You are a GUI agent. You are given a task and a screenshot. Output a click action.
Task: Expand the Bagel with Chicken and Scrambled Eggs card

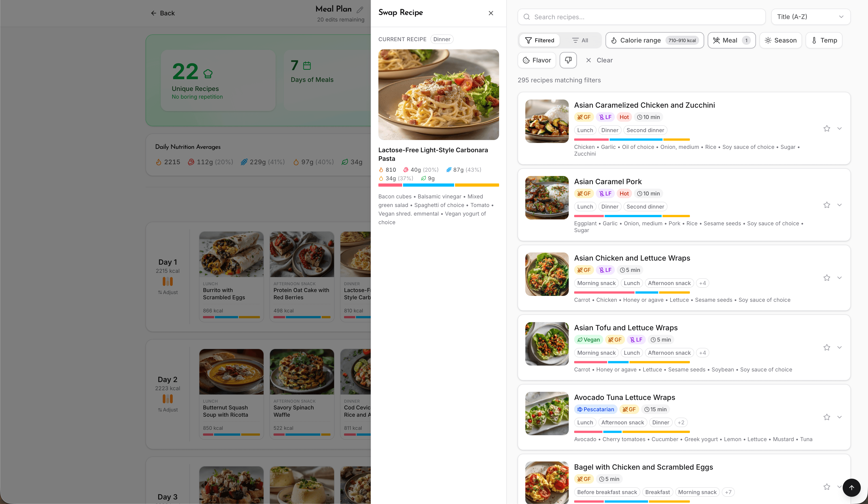click(840, 487)
